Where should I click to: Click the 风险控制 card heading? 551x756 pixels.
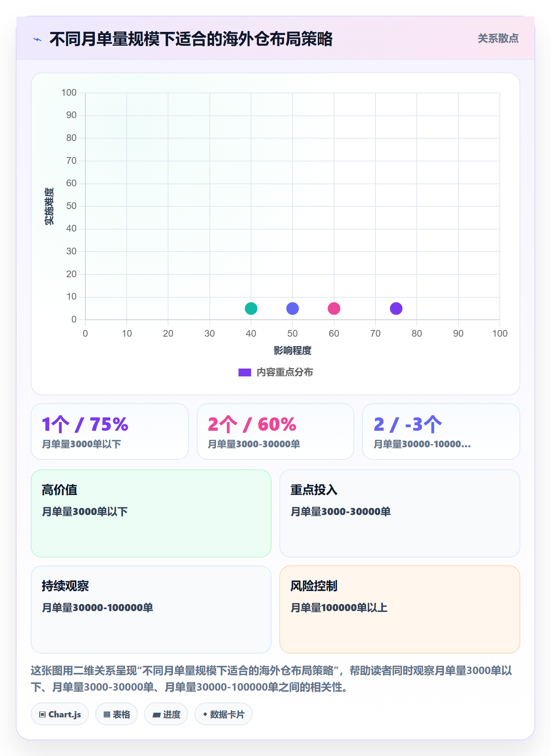[x=314, y=586]
